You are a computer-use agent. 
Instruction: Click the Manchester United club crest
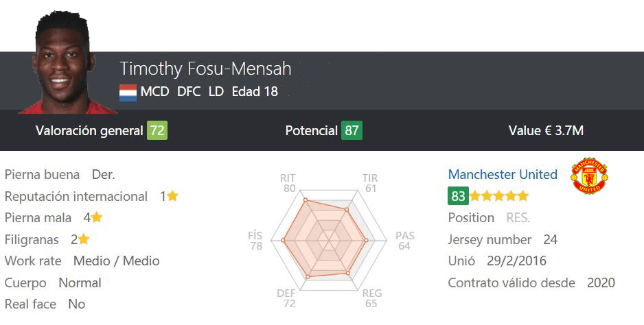click(x=589, y=176)
